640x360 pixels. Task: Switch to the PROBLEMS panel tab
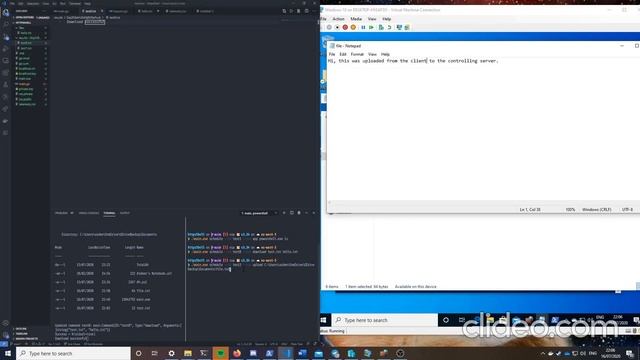click(x=61, y=213)
